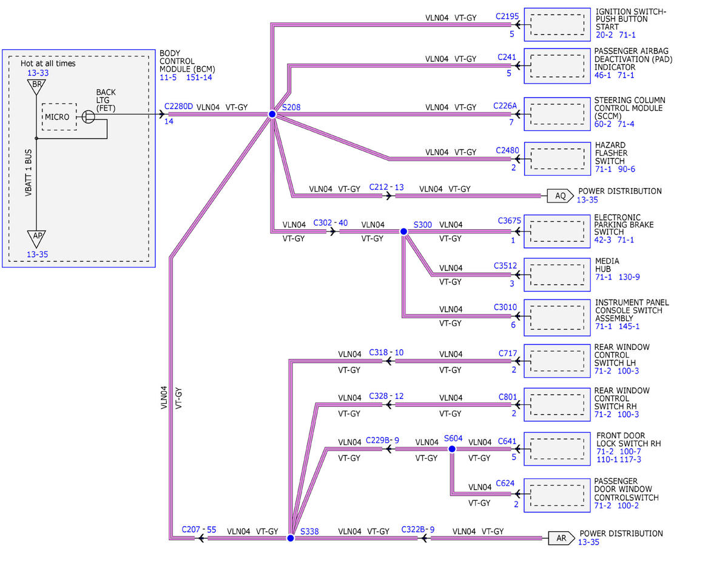728x562 pixels.
Task: Click connector label C2280D
Action: (x=178, y=107)
